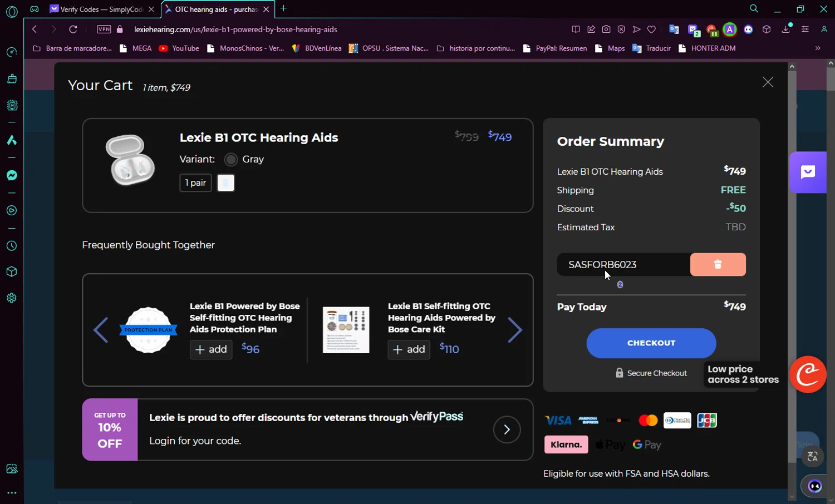Open the 1 pair quantity selector
Viewport: 835px width, 504px height.
[x=195, y=182]
